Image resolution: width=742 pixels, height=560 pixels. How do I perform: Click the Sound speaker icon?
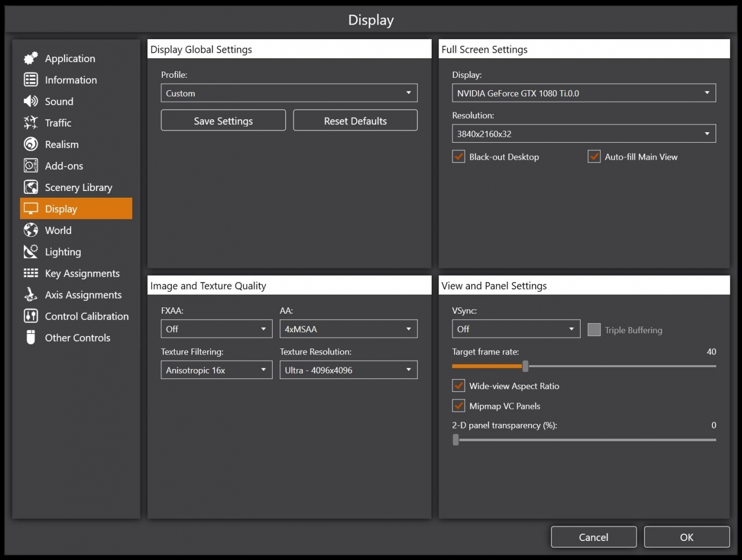point(31,101)
